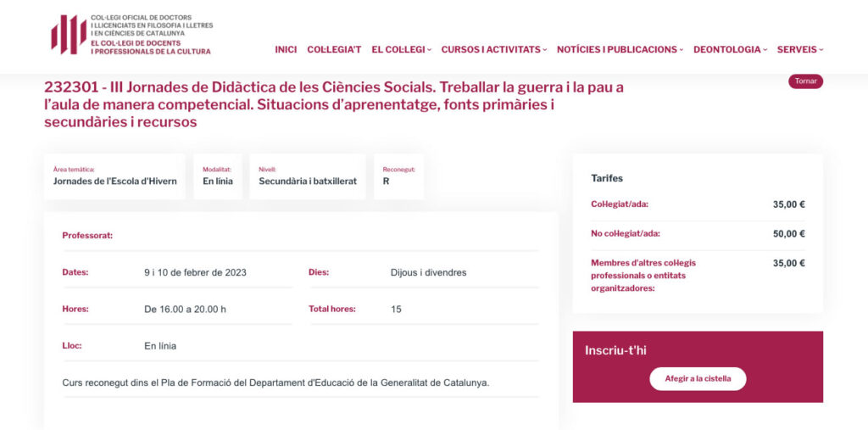Expand the EL COL·LEGI dropdown

pyautogui.click(x=401, y=49)
